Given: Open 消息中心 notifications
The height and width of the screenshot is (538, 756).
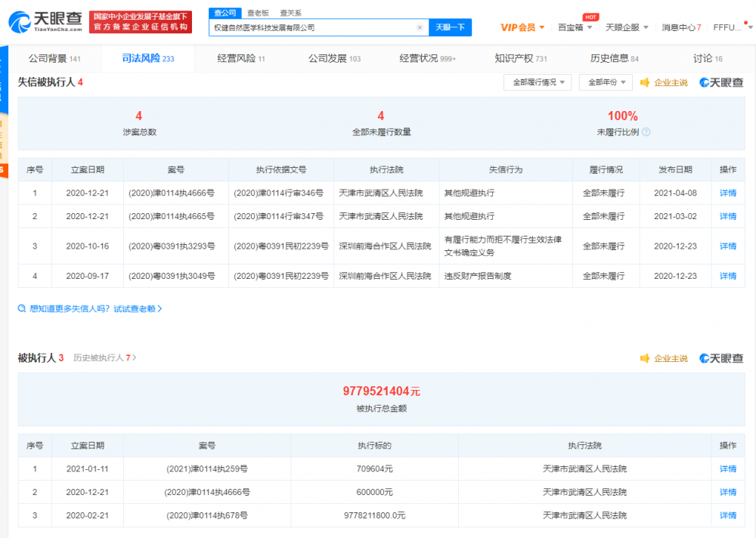Looking at the screenshot, I should (x=680, y=28).
